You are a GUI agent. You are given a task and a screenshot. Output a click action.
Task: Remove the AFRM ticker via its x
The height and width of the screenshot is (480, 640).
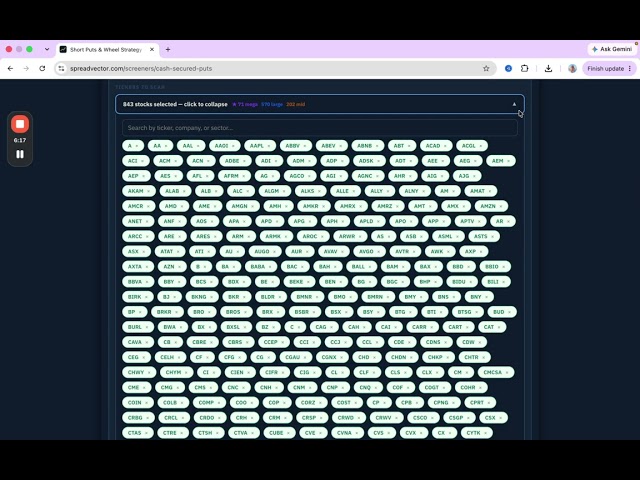click(x=244, y=176)
